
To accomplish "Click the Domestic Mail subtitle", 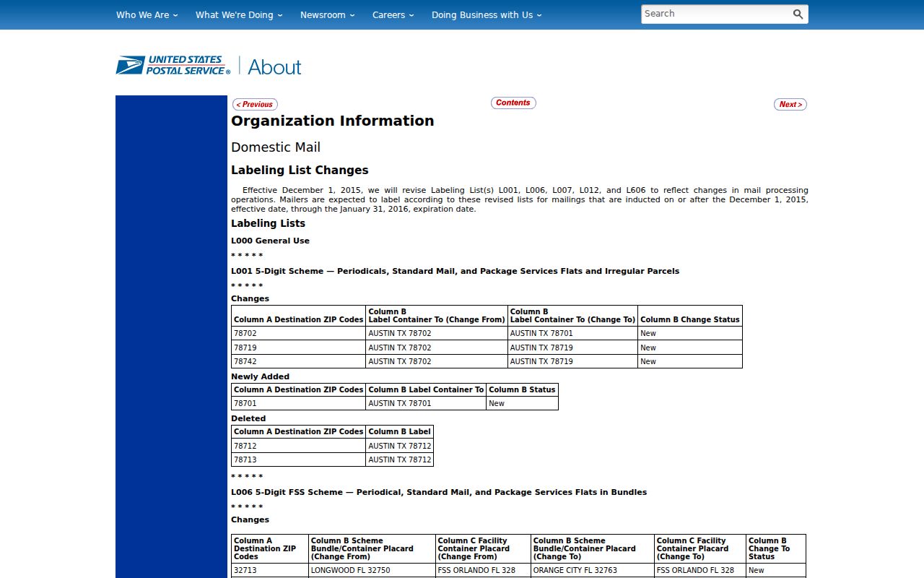I will 276,147.
